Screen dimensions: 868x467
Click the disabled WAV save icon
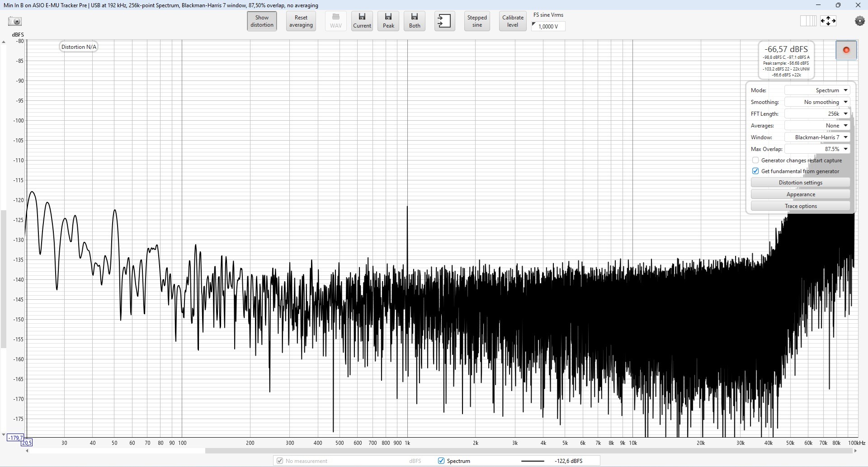tap(336, 21)
